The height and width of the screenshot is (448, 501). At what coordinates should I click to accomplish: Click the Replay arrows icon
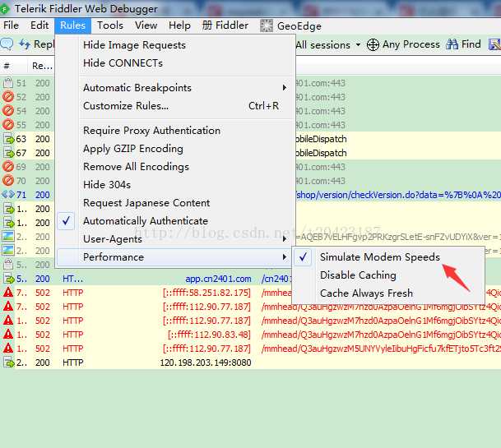[x=25, y=44]
